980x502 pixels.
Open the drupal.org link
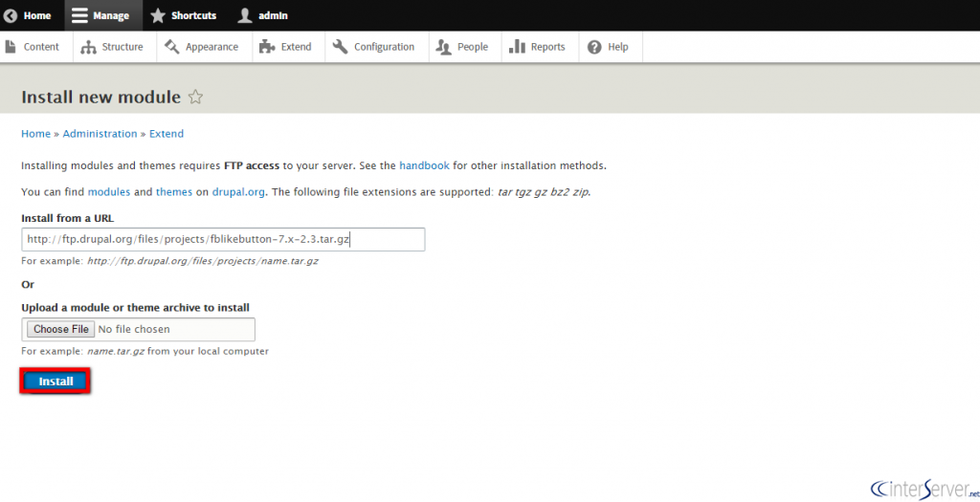pyautogui.click(x=239, y=192)
